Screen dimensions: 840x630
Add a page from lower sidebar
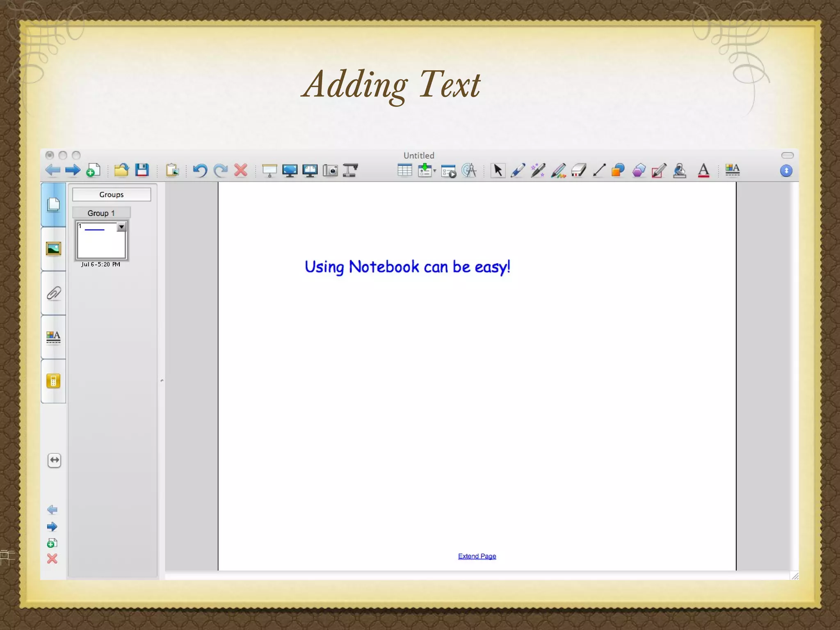pyautogui.click(x=52, y=543)
